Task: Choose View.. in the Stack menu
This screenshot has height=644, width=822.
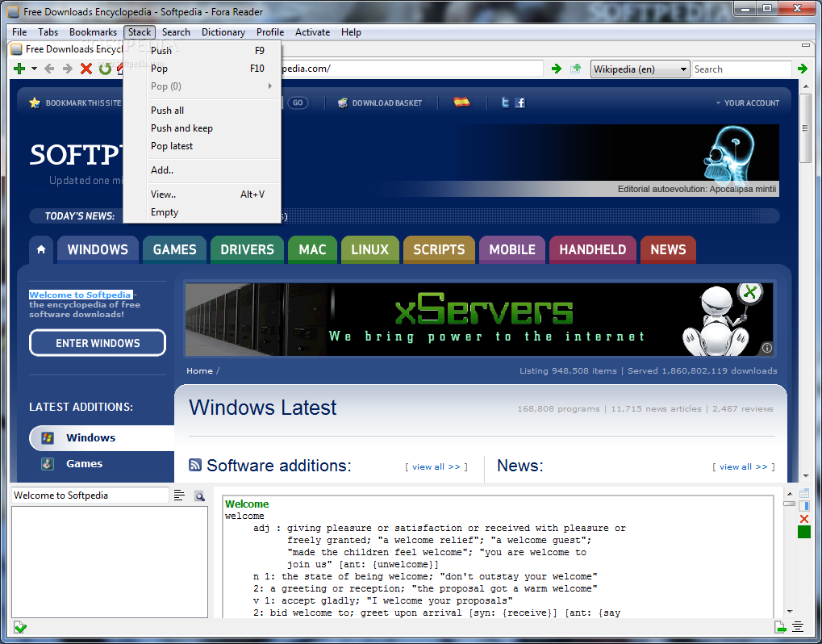Action: click(202, 194)
